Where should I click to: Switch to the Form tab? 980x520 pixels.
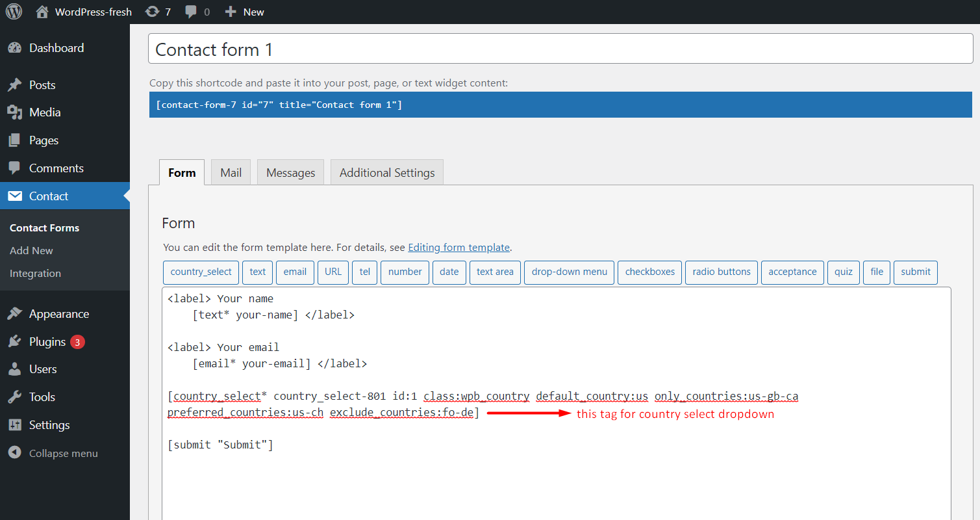pyautogui.click(x=182, y=172)
